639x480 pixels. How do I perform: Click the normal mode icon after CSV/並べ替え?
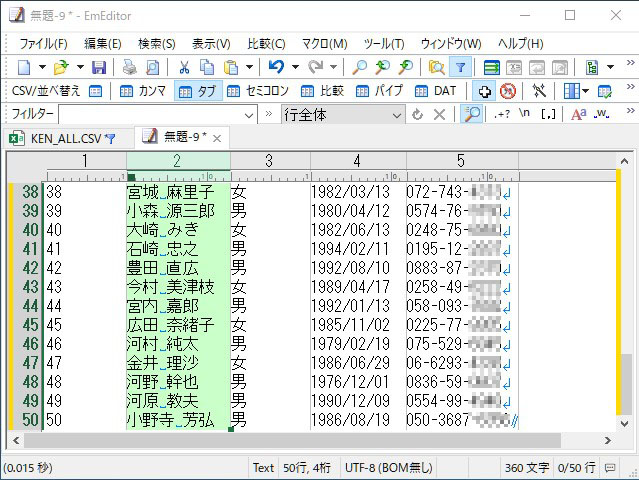(95, 91)
